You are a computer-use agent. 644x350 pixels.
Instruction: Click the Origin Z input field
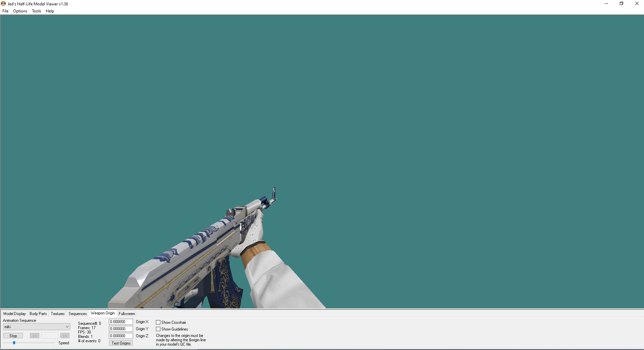(x=121, y=336)
